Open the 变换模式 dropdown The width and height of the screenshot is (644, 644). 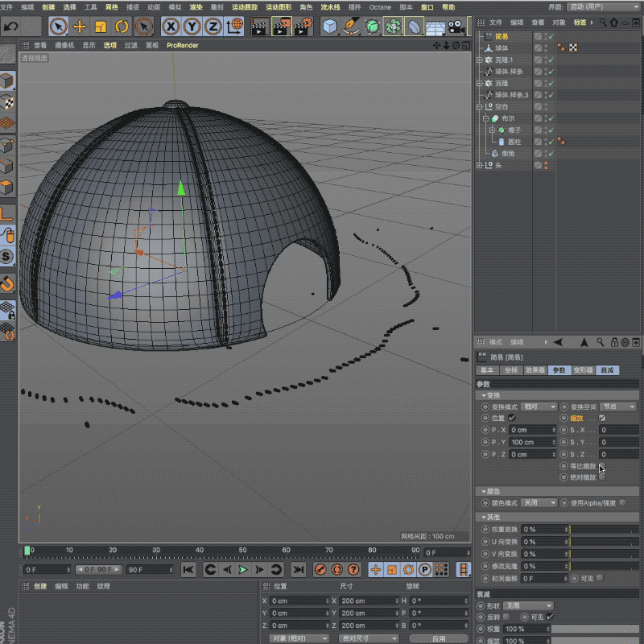click(539, 407)
